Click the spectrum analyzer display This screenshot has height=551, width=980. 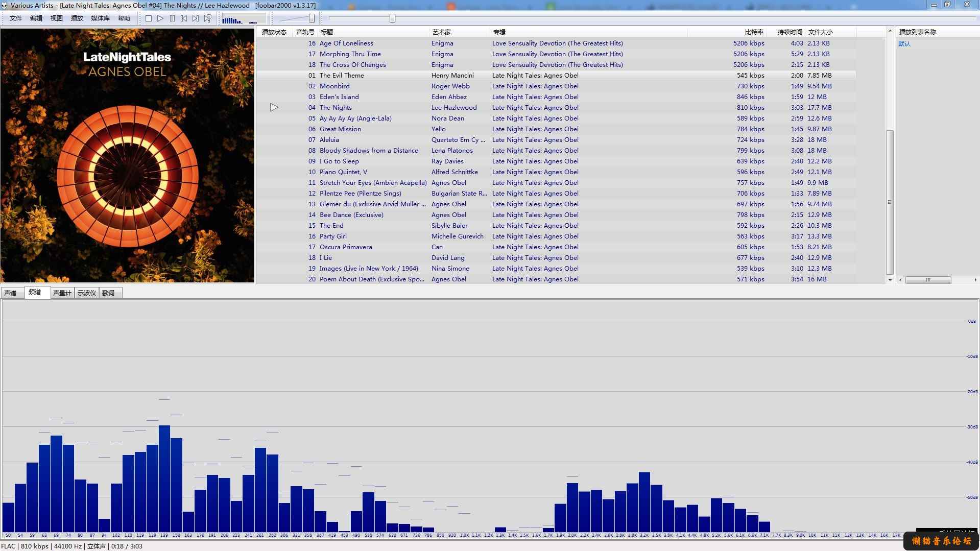pos(489,419)
